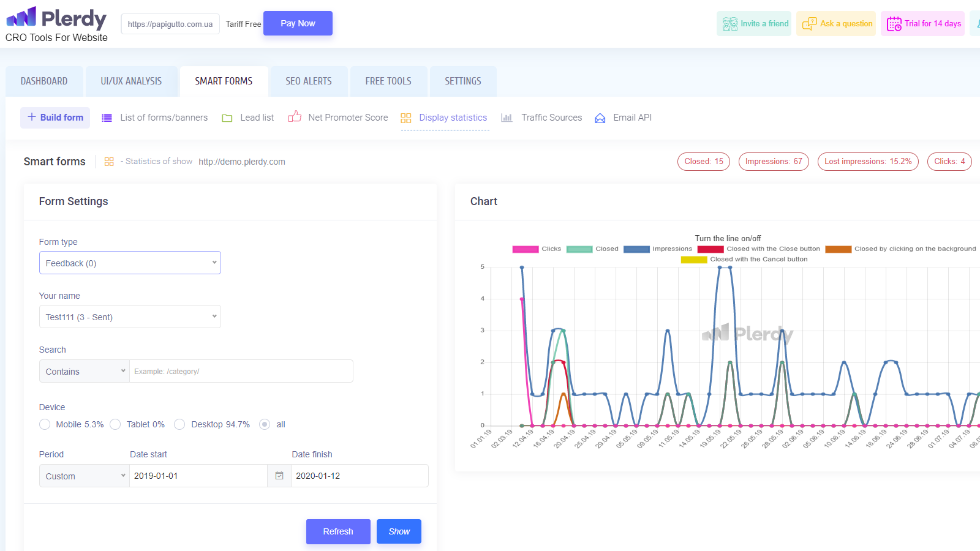
Task: Click the Email API envelope icon
Action: pos(600,118)
